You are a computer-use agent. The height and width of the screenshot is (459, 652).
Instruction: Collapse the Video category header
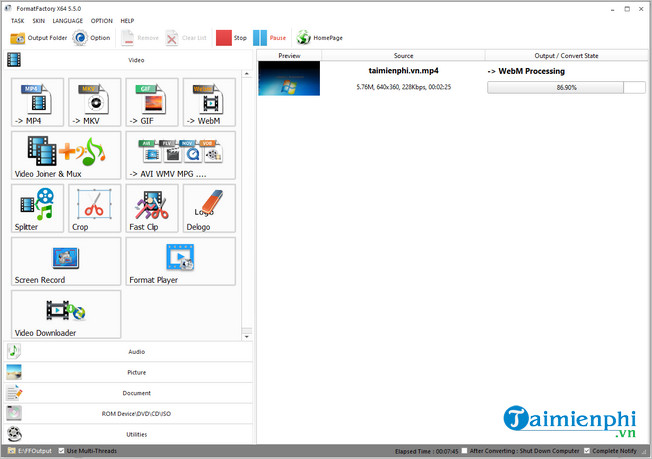click(128, 60)
